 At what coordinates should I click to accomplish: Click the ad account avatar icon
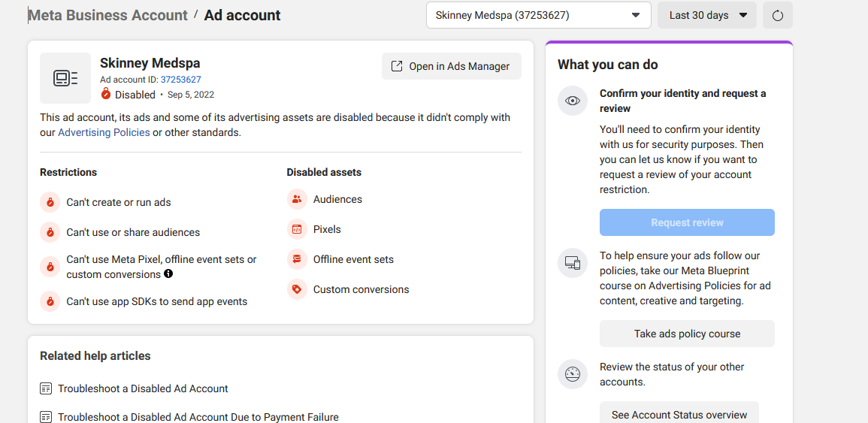(65, 78)
